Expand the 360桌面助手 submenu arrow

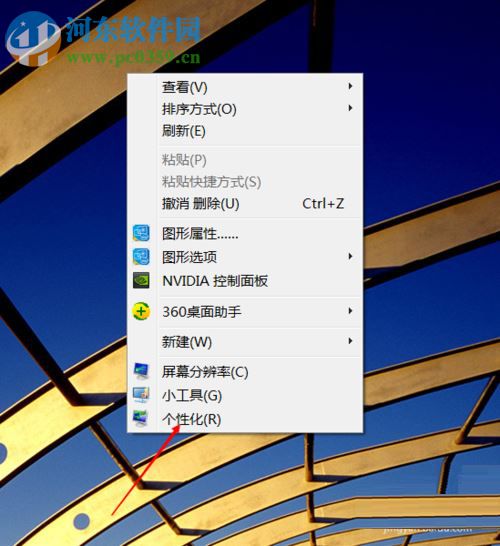(x=350, y=311)
